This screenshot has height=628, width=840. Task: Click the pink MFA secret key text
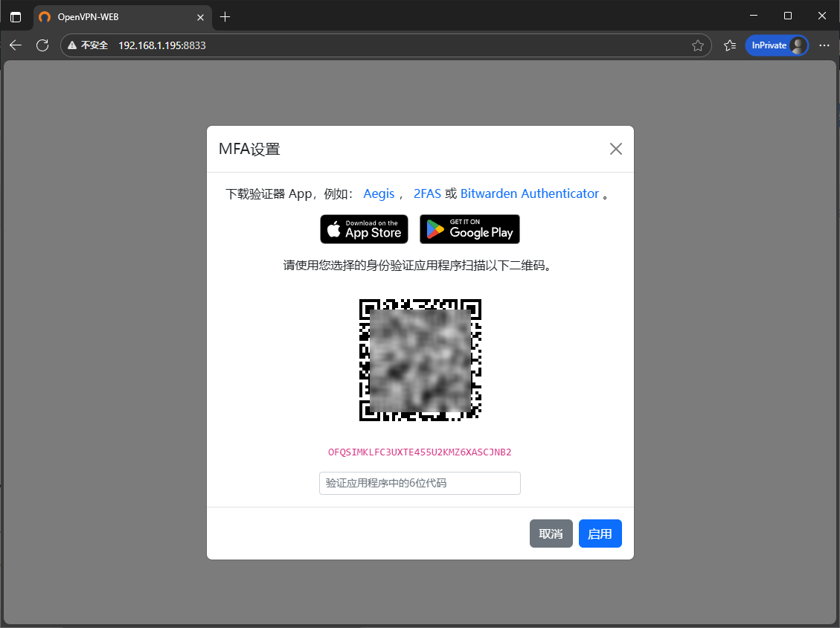420,452
